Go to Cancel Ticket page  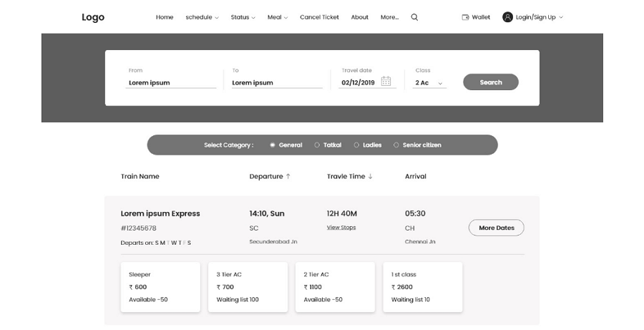(x=319, y=17)
